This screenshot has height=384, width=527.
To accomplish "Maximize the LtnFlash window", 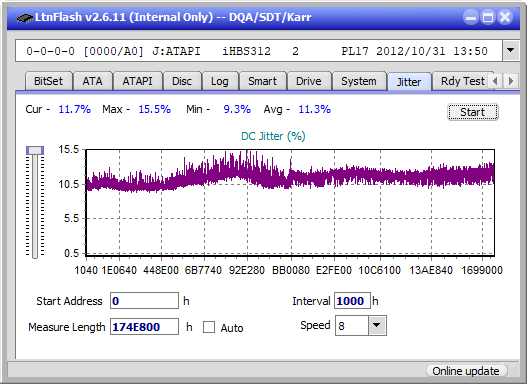I will point(488,17).
